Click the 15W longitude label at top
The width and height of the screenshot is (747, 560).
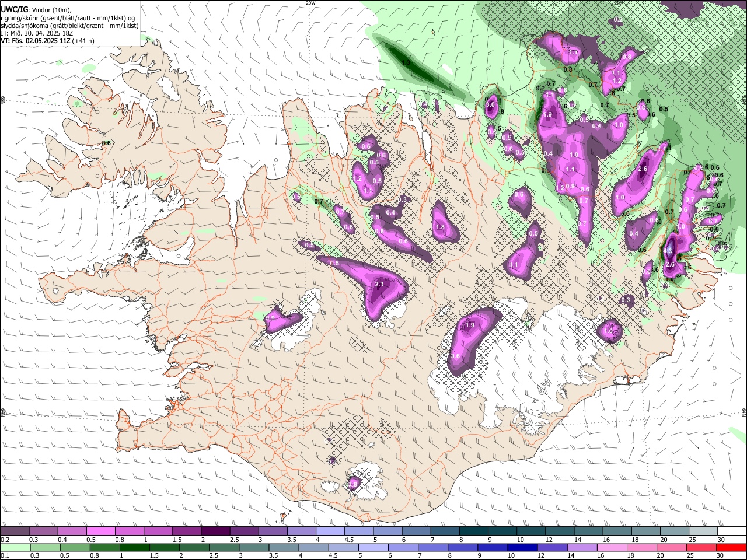pos(618,3)
